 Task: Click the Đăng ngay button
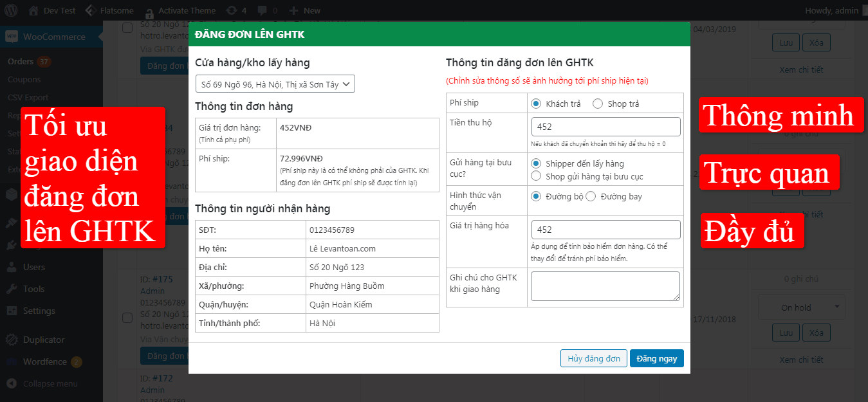point(657,358)
